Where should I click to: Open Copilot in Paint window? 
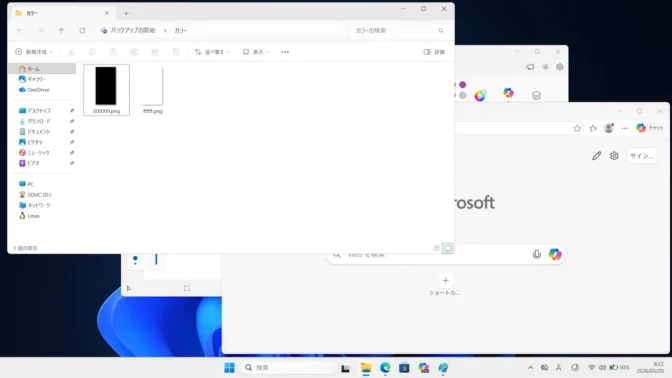pos(508,93)
